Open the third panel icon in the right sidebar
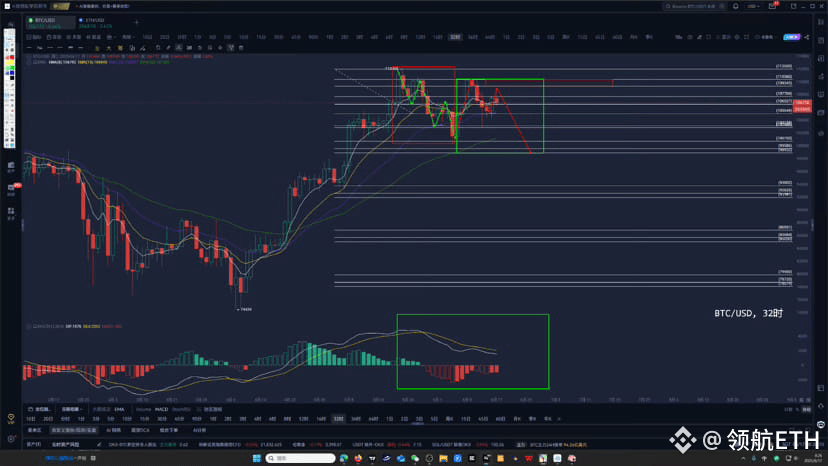Screen dimensions: 828x466 pyautogui.click(x=821, y=59)
